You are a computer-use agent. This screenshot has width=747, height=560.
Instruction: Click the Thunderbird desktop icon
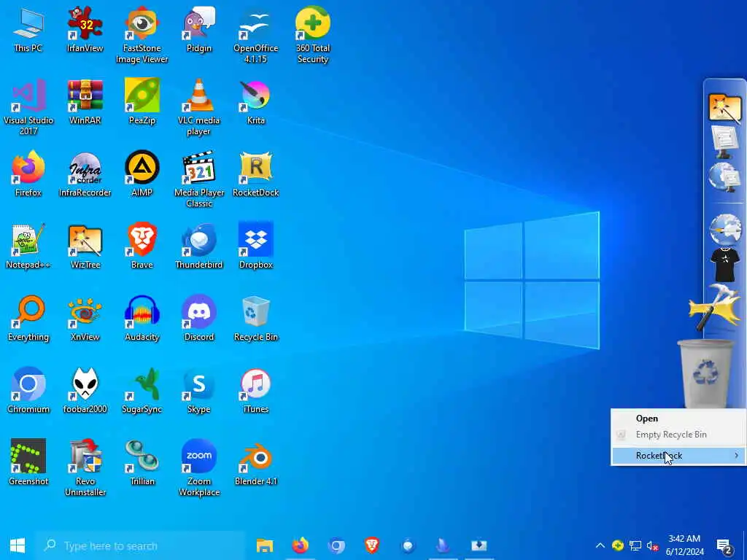[199, 246]
